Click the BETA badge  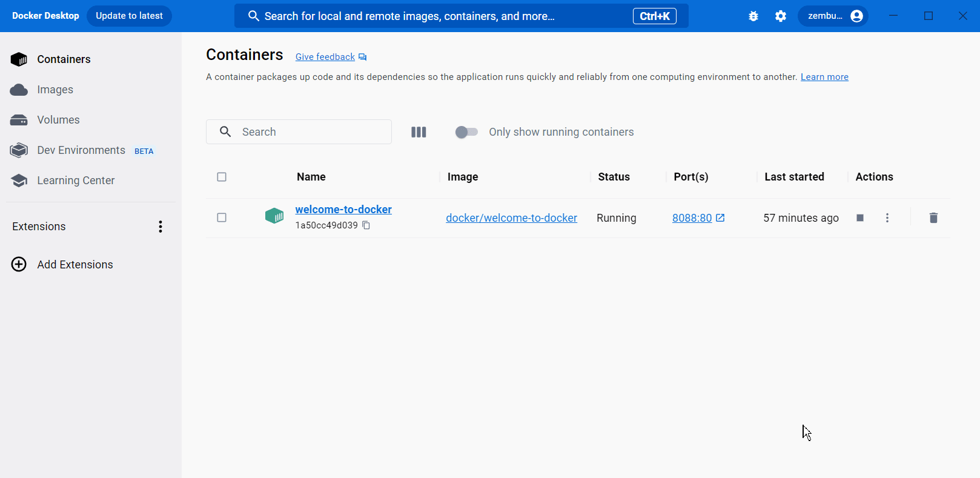tap(144, 151)
